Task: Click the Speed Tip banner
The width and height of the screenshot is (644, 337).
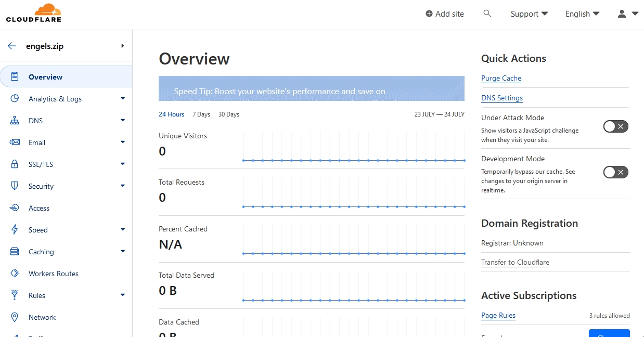Action: (x=312, y=88)
